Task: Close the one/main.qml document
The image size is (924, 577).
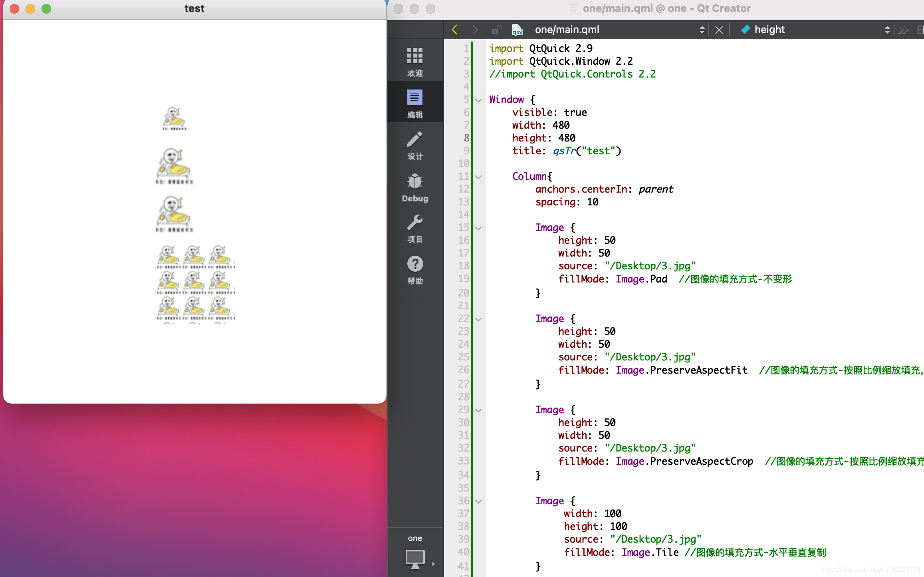Action: click(x=719, y=30)
